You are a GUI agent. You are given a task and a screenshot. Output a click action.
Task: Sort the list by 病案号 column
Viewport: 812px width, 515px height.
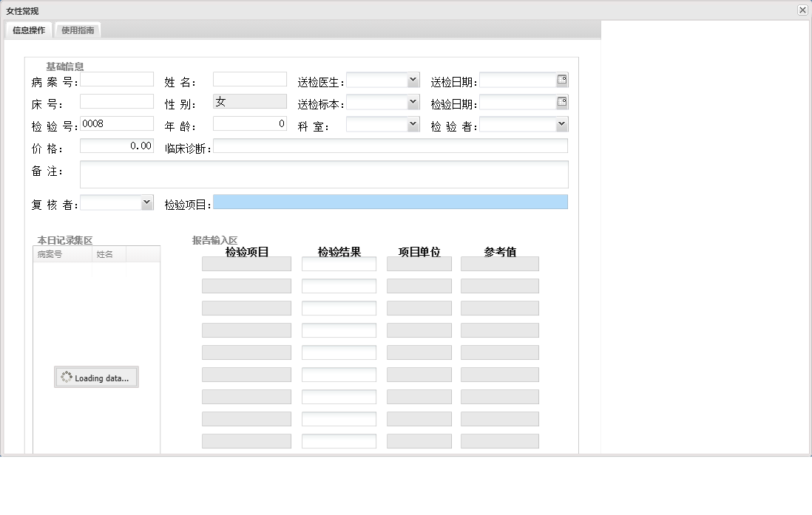[50, 253]
